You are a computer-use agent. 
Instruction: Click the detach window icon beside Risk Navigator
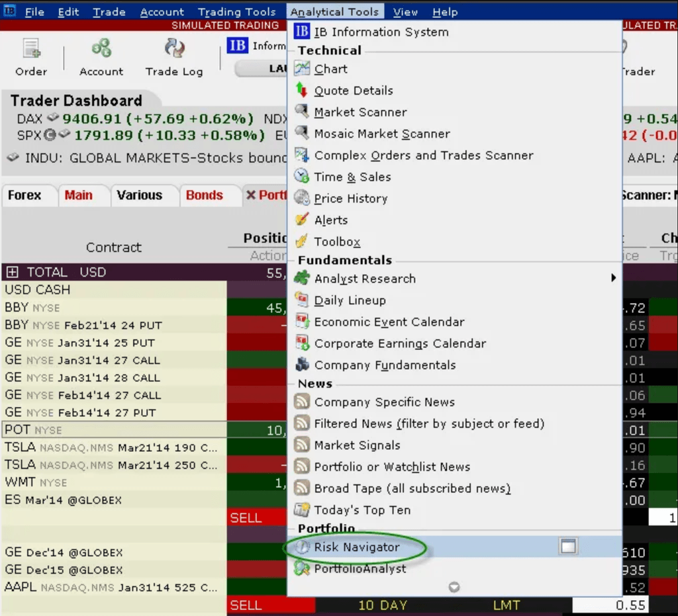pos(568,547)
